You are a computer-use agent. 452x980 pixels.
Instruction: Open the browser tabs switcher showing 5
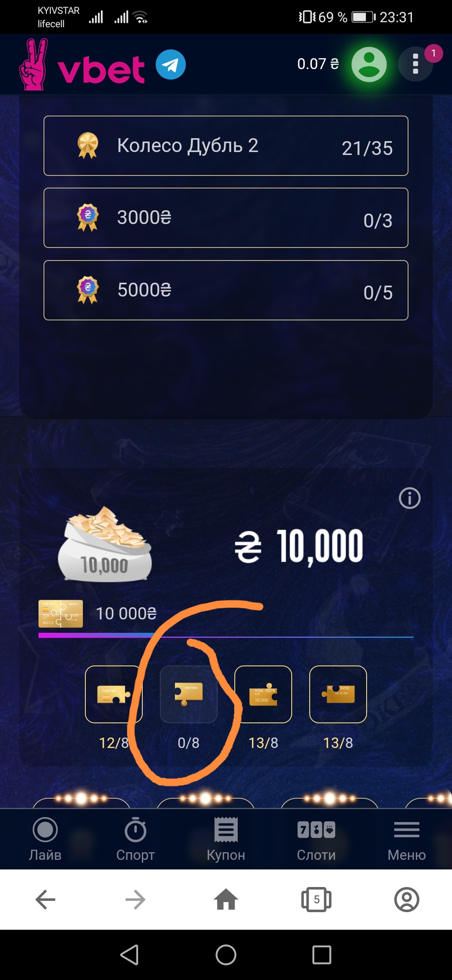tap(316, 899)
